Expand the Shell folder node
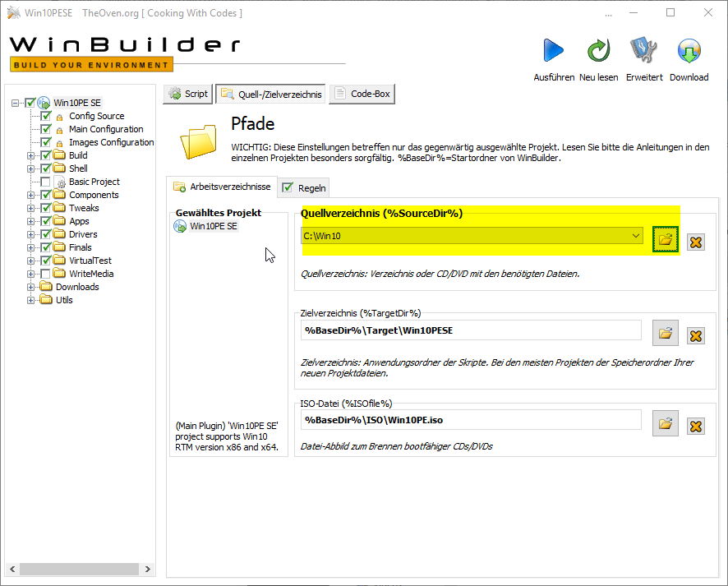Screen dimensions: 728x586 (30, 168)
